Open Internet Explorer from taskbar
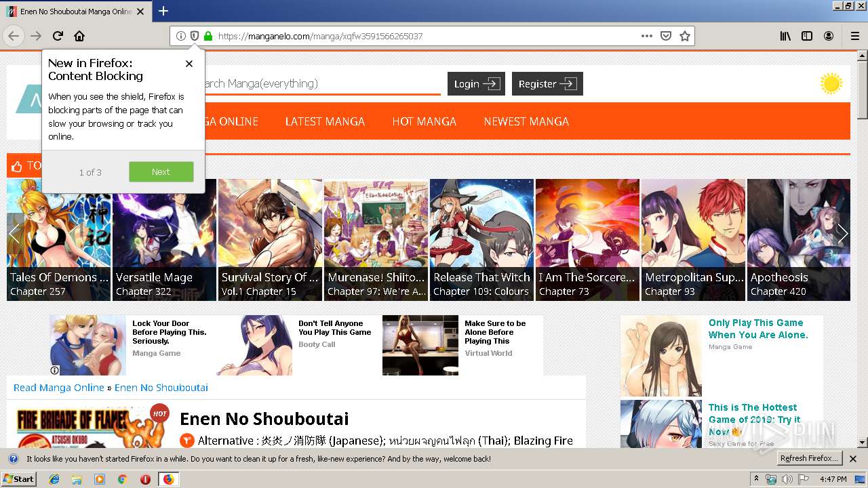Image resolution: width=868 pixels, height=488 pixels. [54, 479]
